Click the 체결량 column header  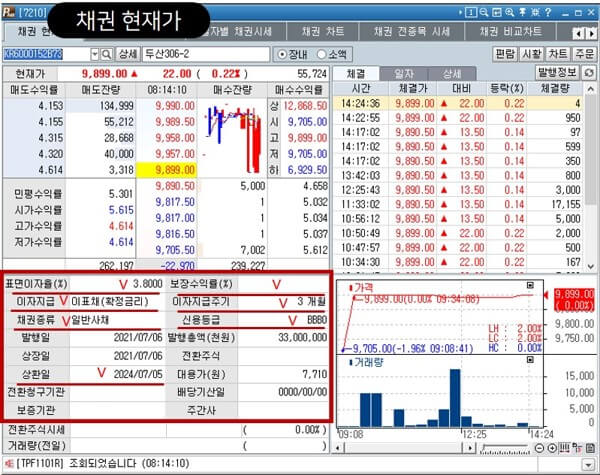click(x=555, y=89)
